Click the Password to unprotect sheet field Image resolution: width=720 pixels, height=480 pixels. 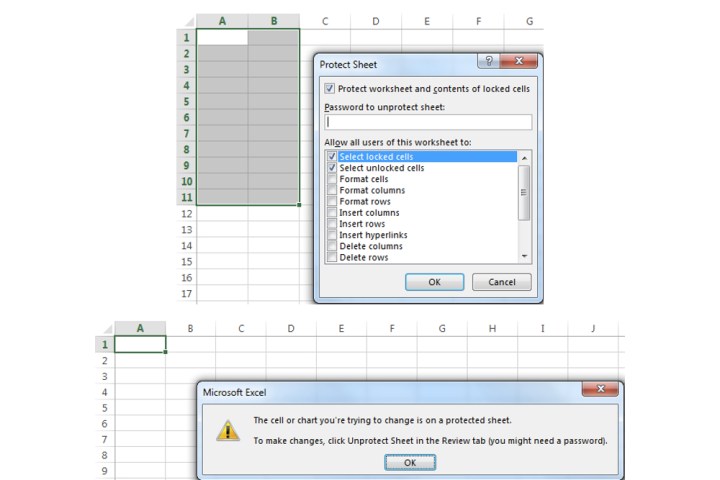click(427, 122)
